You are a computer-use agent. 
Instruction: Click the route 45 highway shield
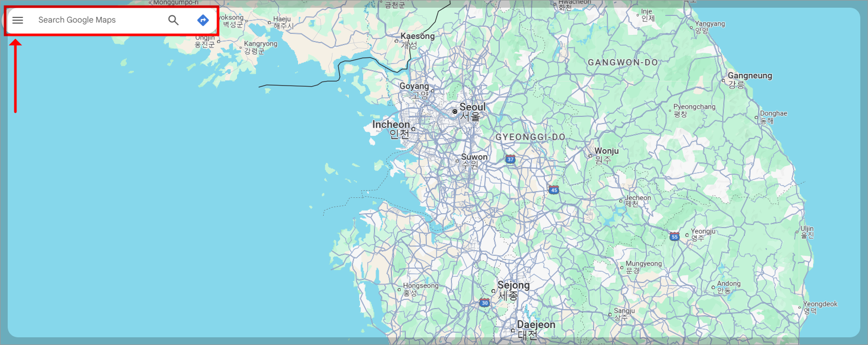[x=554, y=190]
